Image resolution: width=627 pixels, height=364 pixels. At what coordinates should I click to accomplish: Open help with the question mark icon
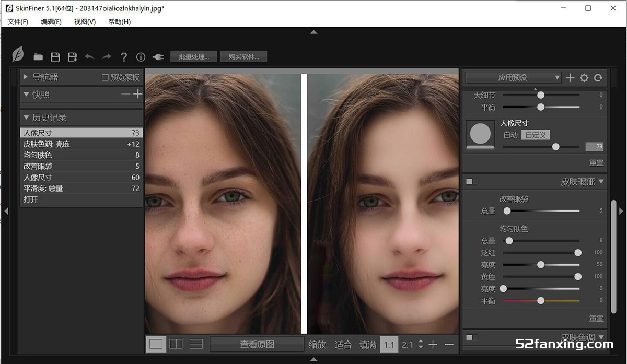point(124,57)
